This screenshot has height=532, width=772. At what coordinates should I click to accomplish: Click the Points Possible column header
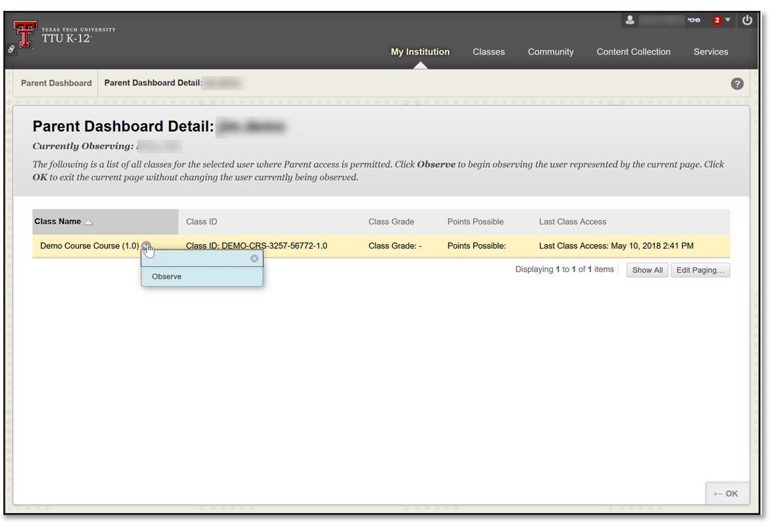[476, 222]
